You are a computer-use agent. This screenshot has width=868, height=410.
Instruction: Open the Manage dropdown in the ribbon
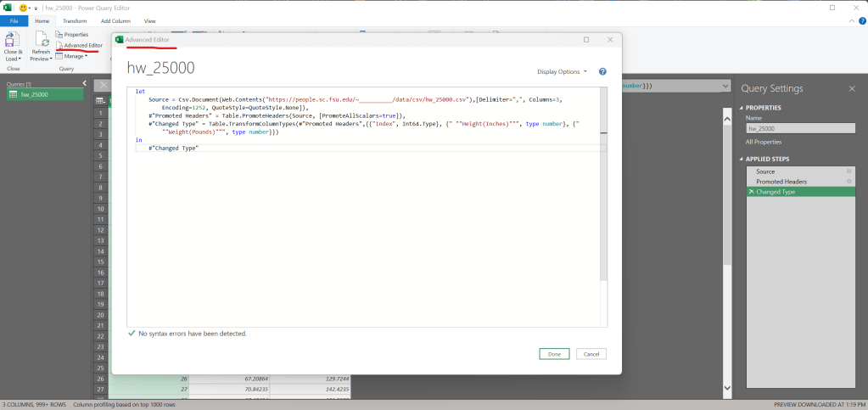point(76,56)
